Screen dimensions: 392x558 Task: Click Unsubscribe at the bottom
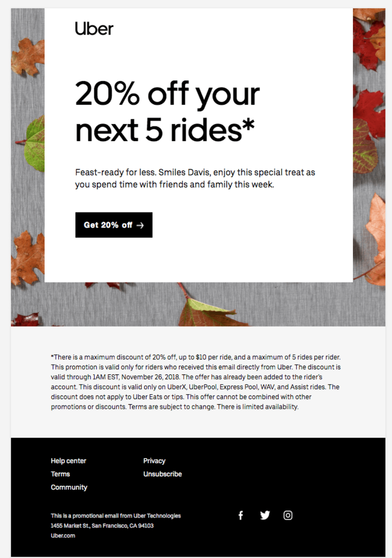click(x=162, y=474)
